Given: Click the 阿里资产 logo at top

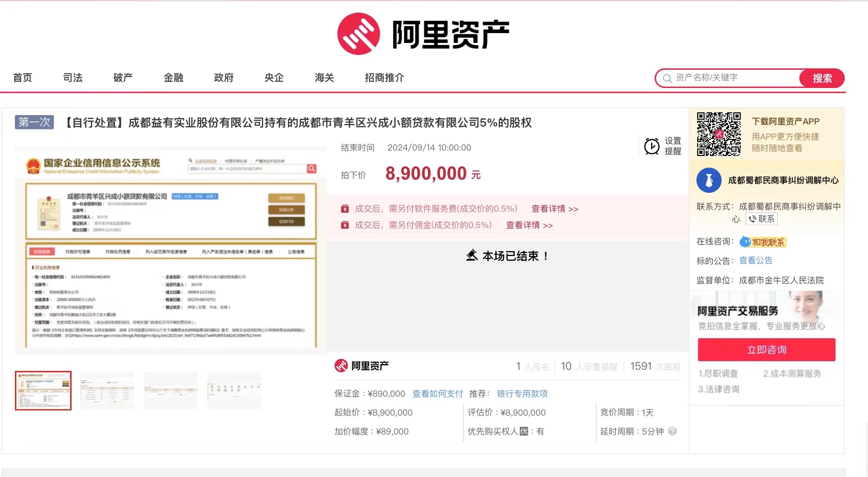Looking at the screenshot, I should coord(423,34).
